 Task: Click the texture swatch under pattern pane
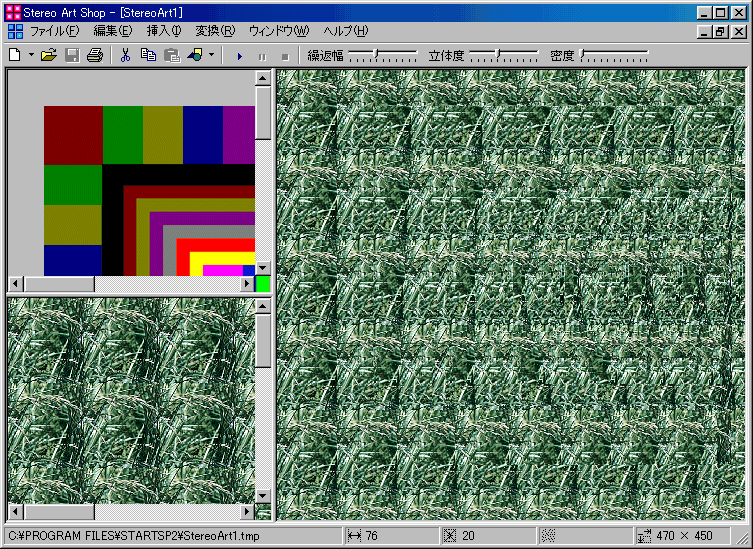(x=263, y=512)
